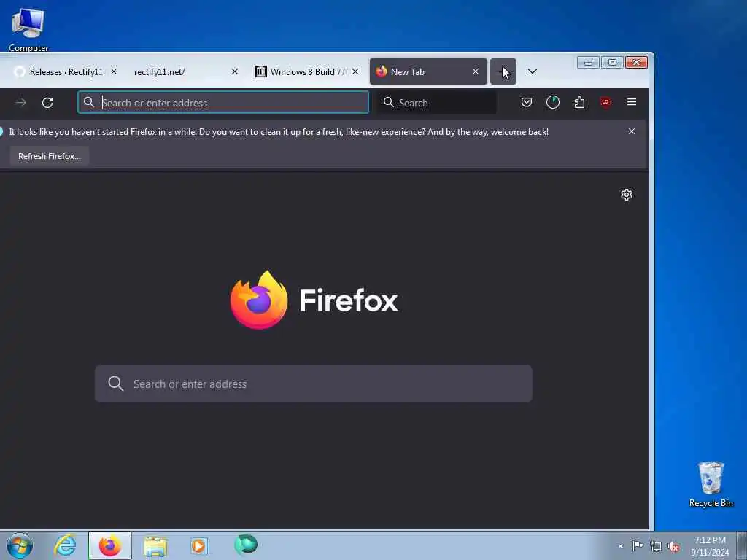
Task: Open the Extensions puzzle icon
Action: [x=579, y=102]
